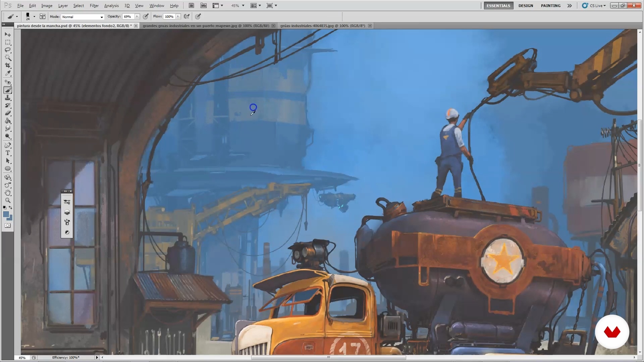Select the Smudge tool

click(8, 128)
